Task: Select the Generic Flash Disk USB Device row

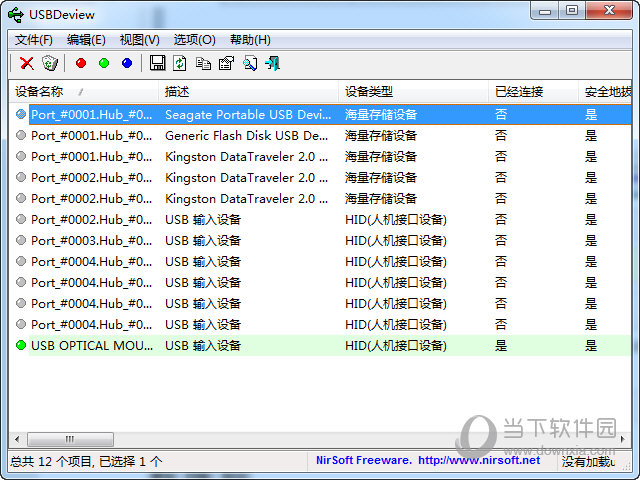Action: coord(330,136)
